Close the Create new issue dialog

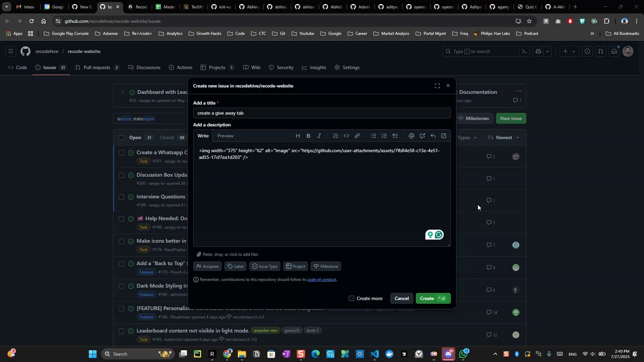pos(448,86)
